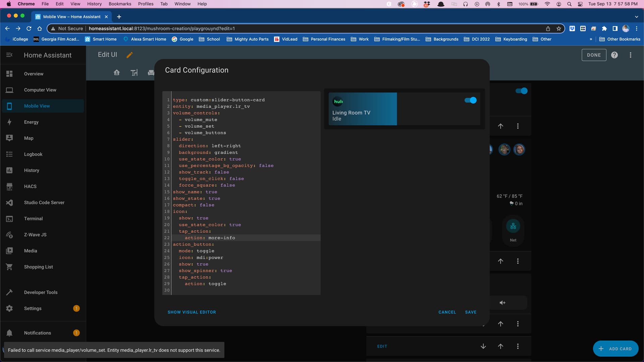This screenshot has width=644, height=362.
Task: Select the home view tab icon
Action: (116, 72)
